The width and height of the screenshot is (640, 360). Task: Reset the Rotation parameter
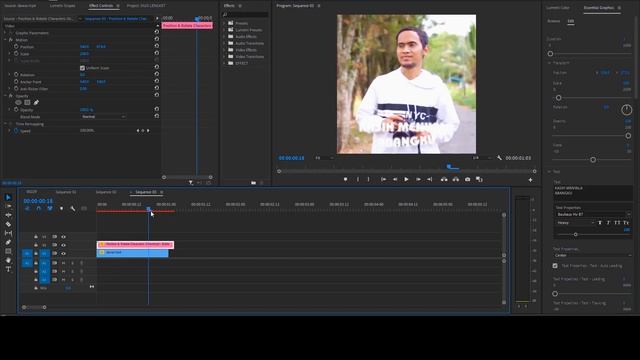point(157,74)
